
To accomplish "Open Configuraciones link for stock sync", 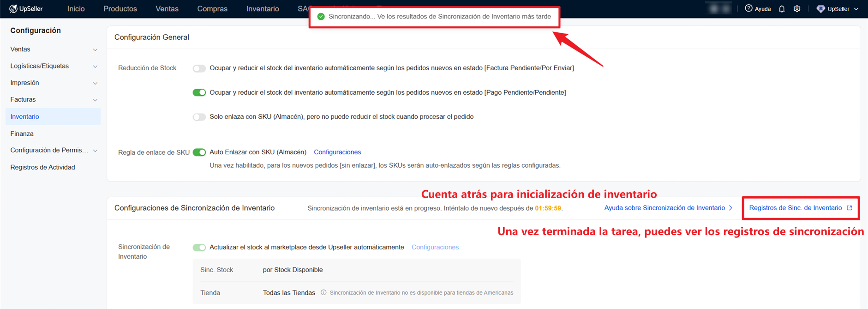I will tap(435, 247).
